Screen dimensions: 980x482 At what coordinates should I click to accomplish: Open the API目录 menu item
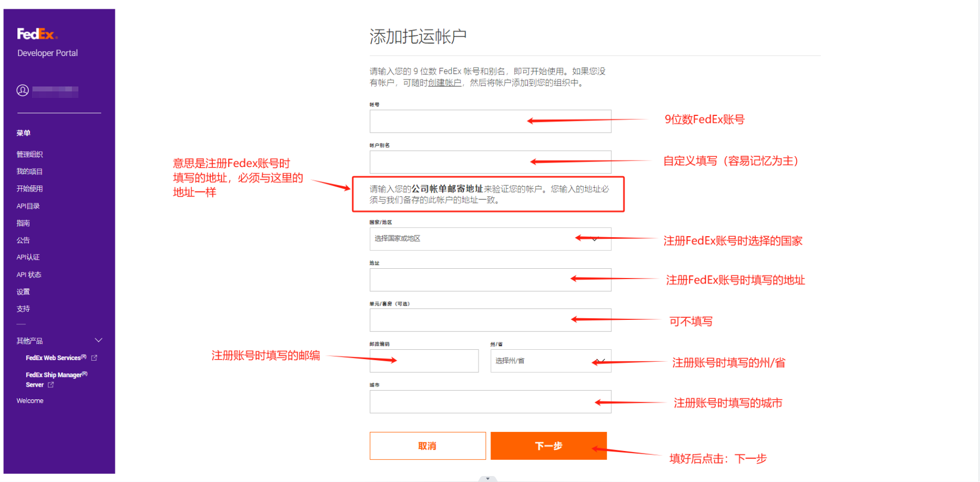point(28,206)
